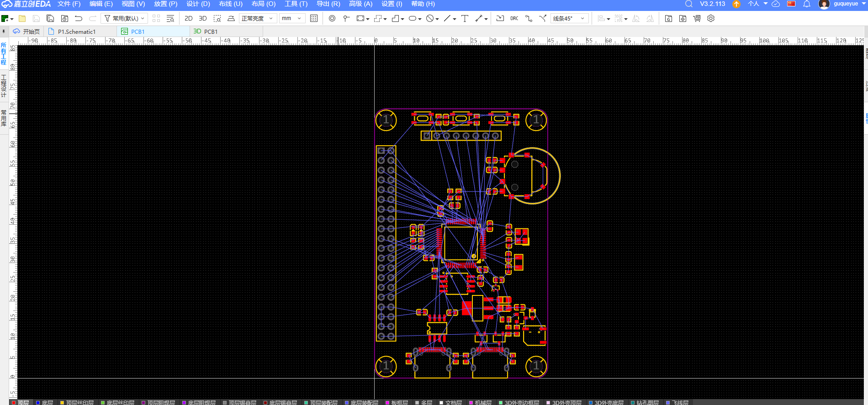Viewport: 868px width, 405px height.
Task: Select the 文档层 layer
Action: pyautogui.click(x=450, y=402)
